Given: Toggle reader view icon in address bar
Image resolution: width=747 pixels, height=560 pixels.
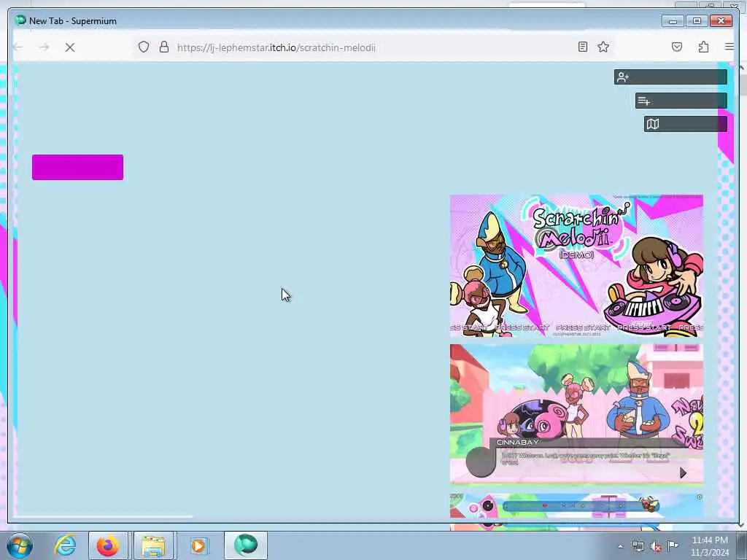Looking at the screenshot, I should [582, 47].
